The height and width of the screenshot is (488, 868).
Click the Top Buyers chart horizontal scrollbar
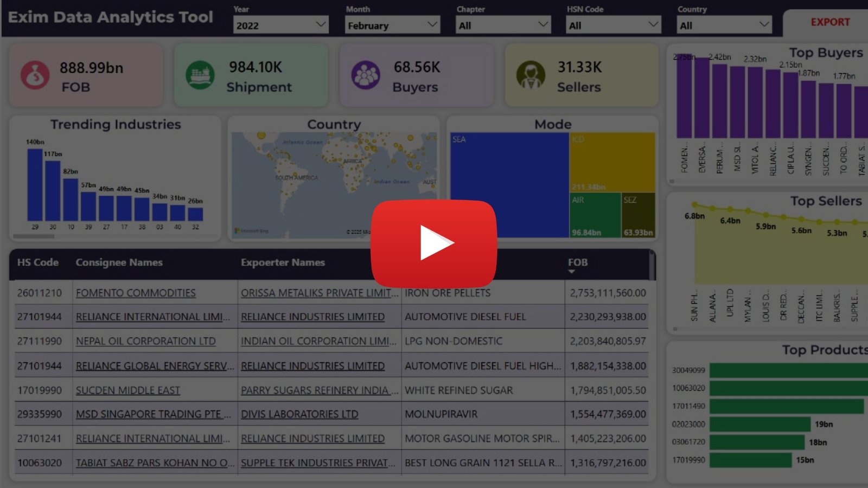click(x=672, y=182)
